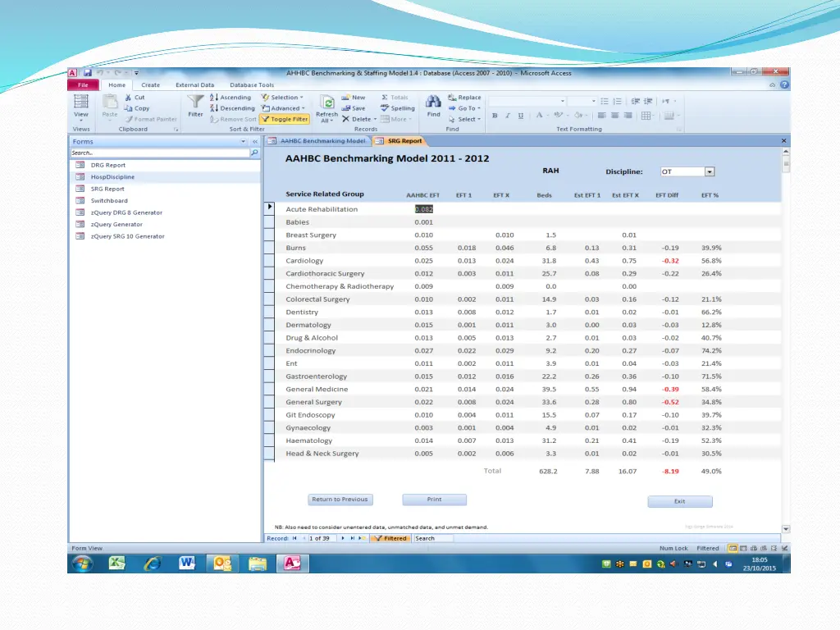
Task: Run the Spelling check
Action: click(x=398, y=108)
